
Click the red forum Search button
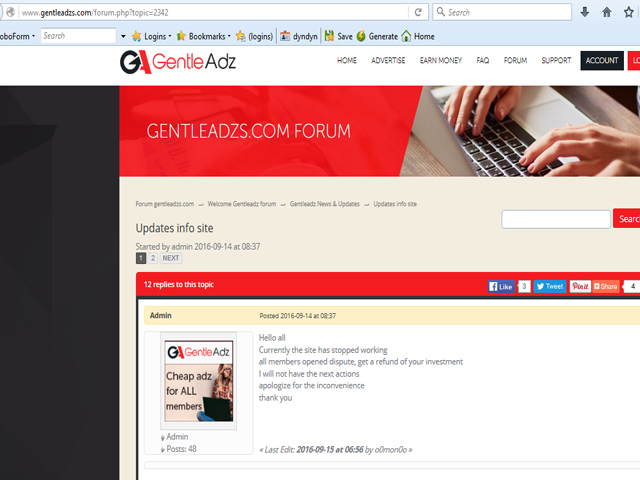click(x=627, y=219)
